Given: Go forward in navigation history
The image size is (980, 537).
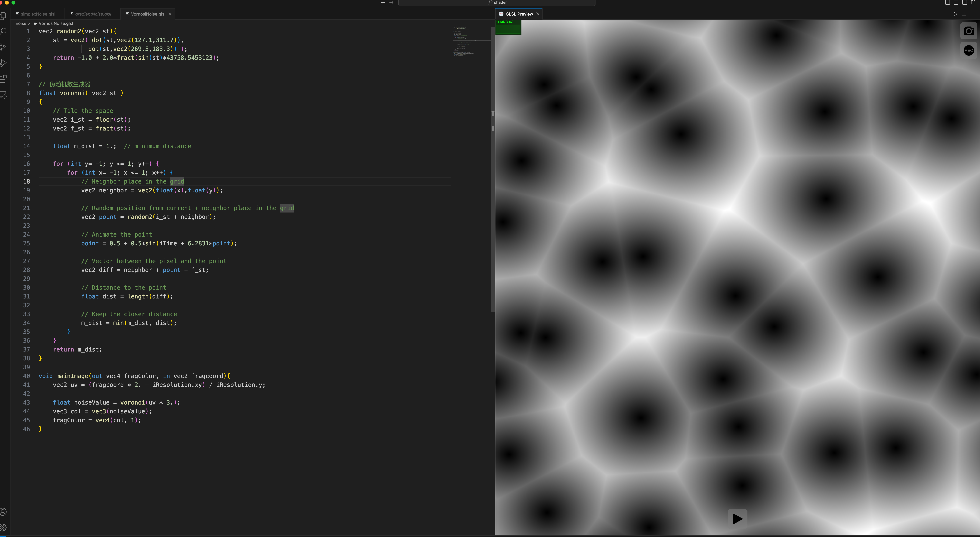Looking at the screenshot, I should (x=391, y=3).
